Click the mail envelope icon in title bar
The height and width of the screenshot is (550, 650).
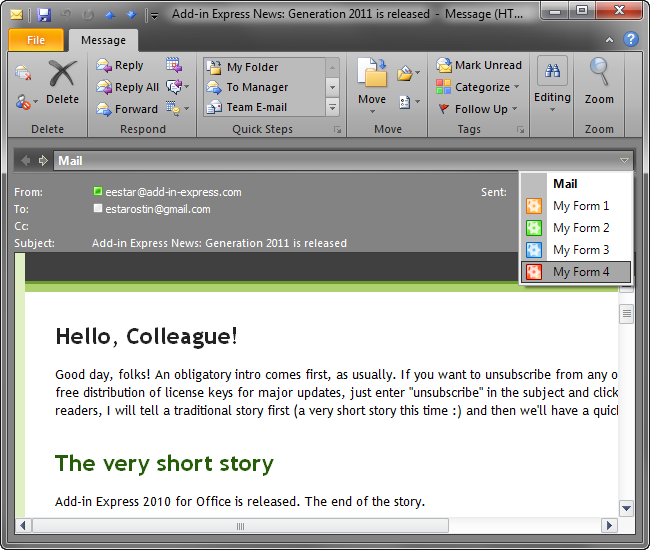coord(17,15)
